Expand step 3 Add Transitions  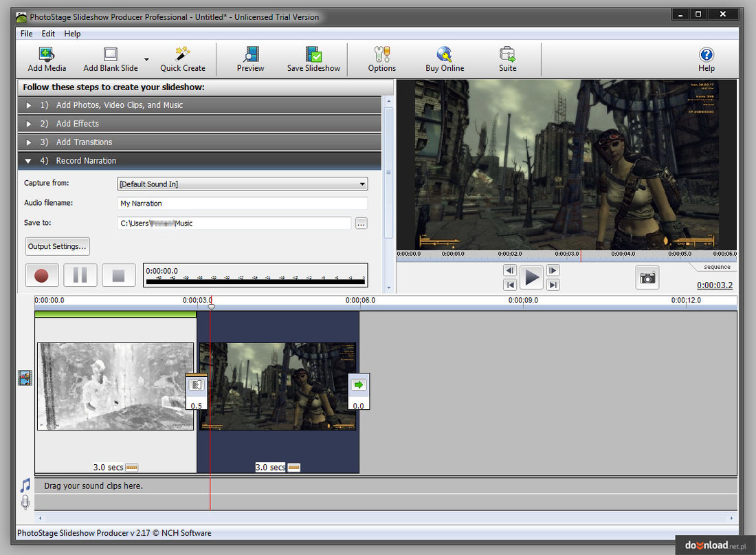coord(199,142)
